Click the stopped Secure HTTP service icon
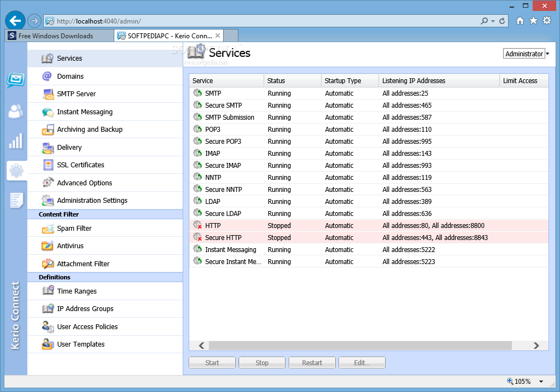Viewport: 560px width, 392px height. coord(197,237)
